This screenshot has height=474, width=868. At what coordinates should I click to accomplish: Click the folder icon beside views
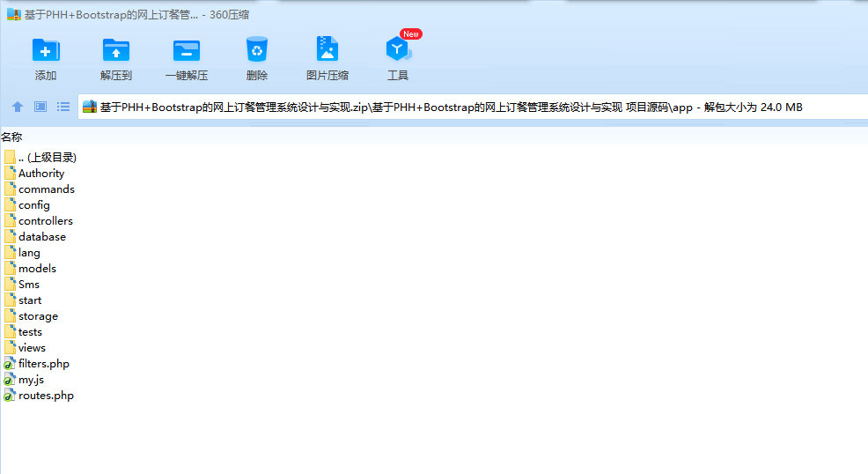[10, 347]
